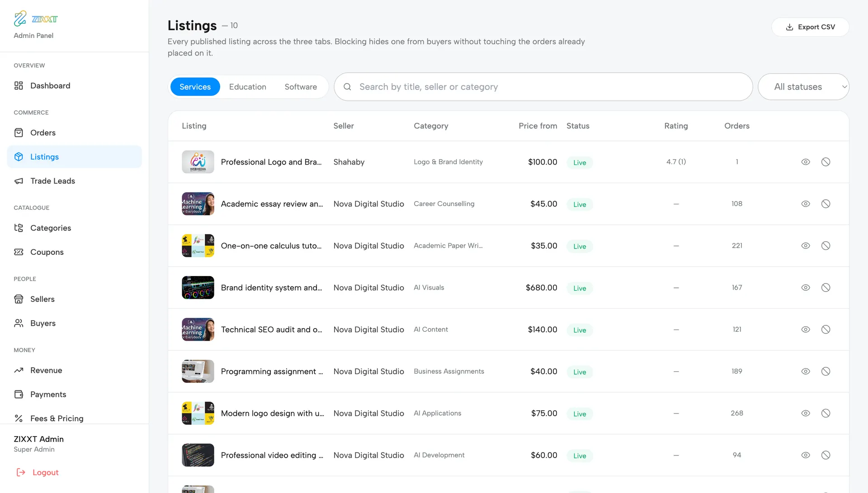Click the Rating column header
Image resolution: width=868 pixels, height=493 pixels.
point(676,126)
